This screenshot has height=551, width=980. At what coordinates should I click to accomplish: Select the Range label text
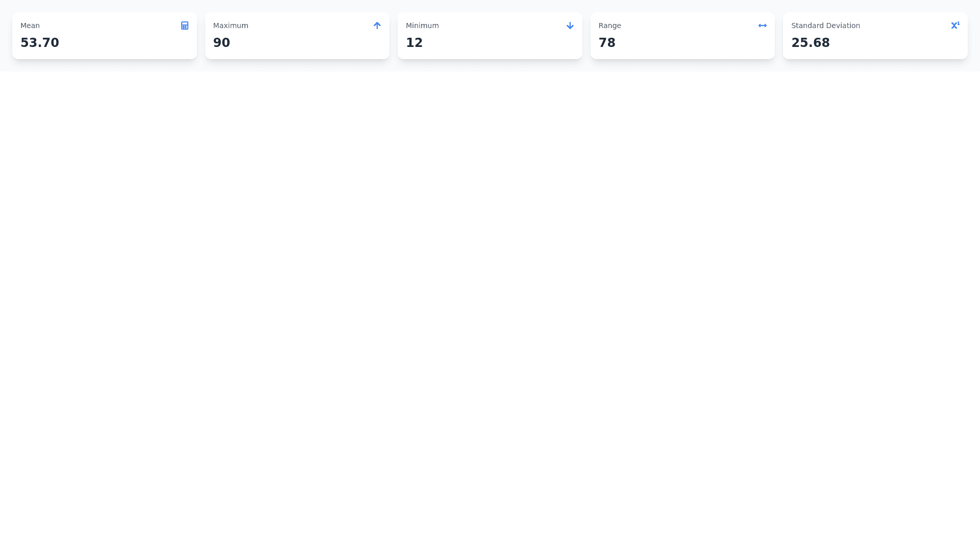tap(609, 26)
